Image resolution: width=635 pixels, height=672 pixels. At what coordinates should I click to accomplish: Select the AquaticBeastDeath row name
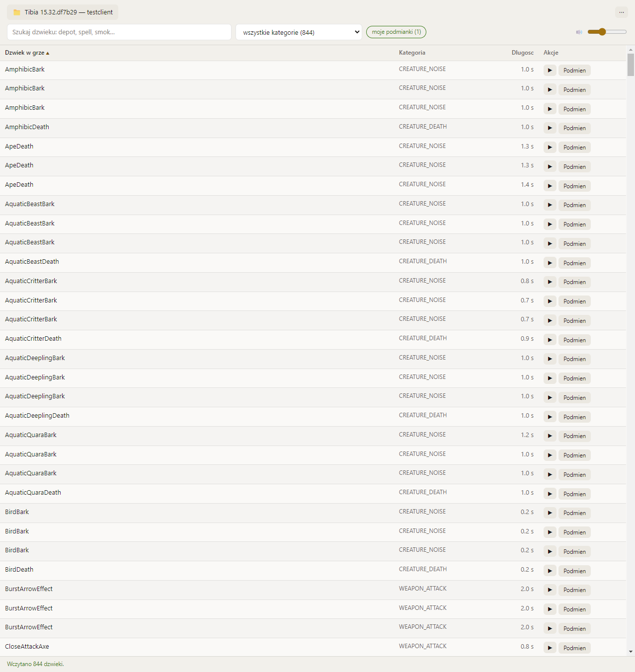(32, 262)
